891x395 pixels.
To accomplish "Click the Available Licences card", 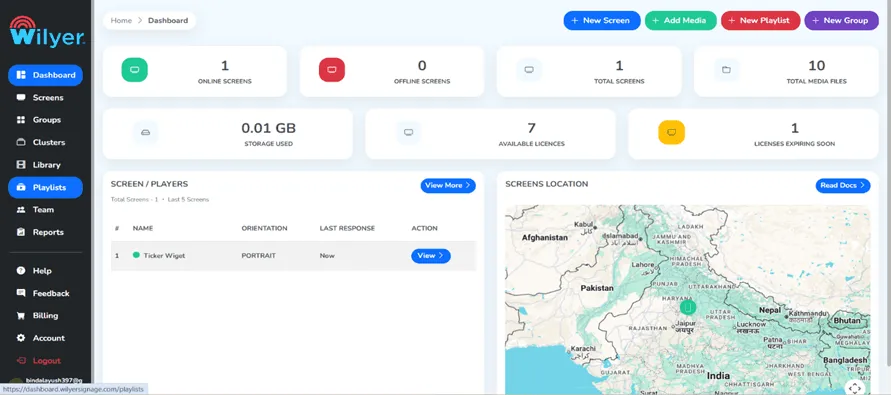I will click(490, 134).
